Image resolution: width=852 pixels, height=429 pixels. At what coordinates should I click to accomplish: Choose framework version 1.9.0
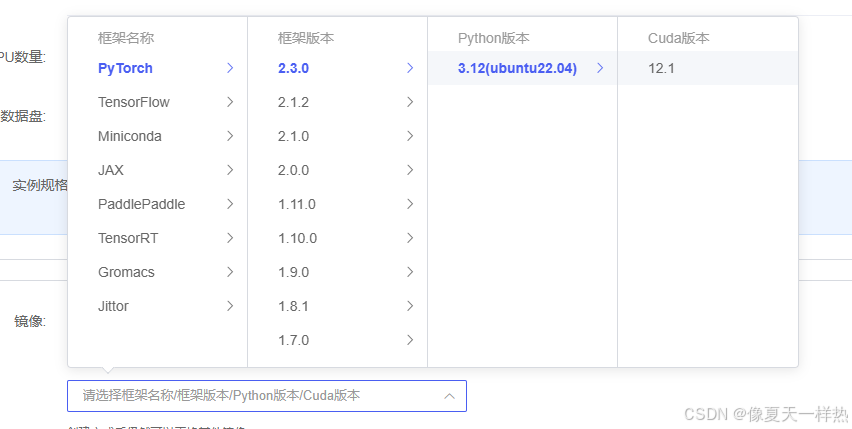pyautogui.click(x=337, y=272)
